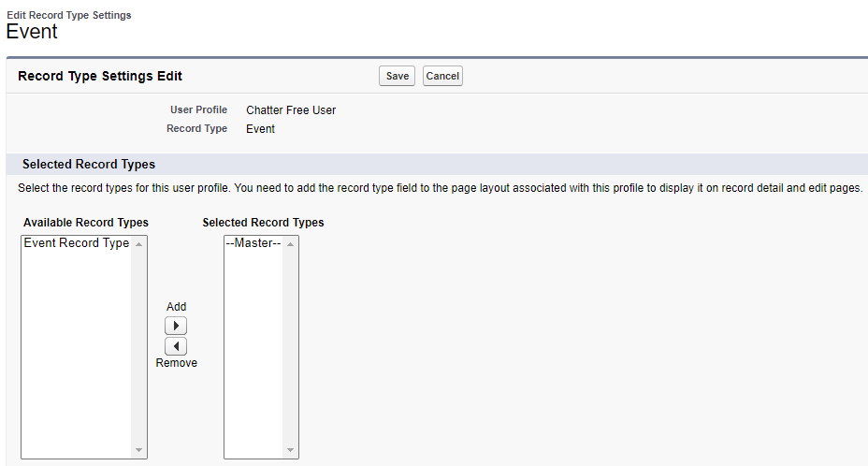Cancel the record type settings edit

(442, 77)
